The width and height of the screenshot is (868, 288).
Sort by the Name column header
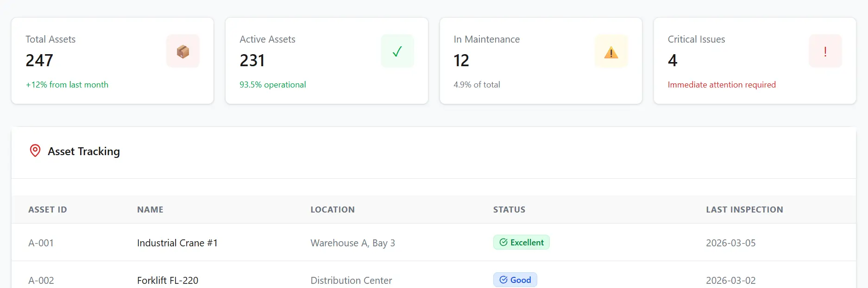pos(150,210)
